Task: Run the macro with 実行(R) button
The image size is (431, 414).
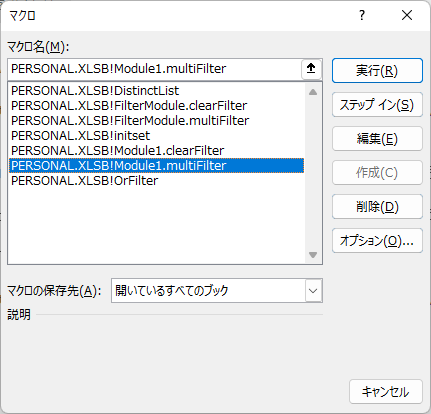Action: pos(377,71)
